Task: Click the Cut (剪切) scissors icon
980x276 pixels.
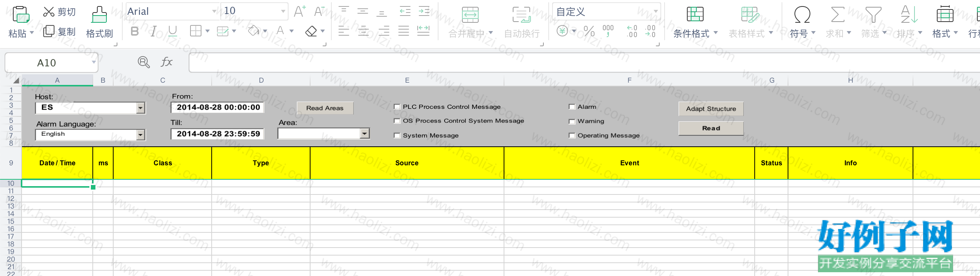Action: [49, 12]
